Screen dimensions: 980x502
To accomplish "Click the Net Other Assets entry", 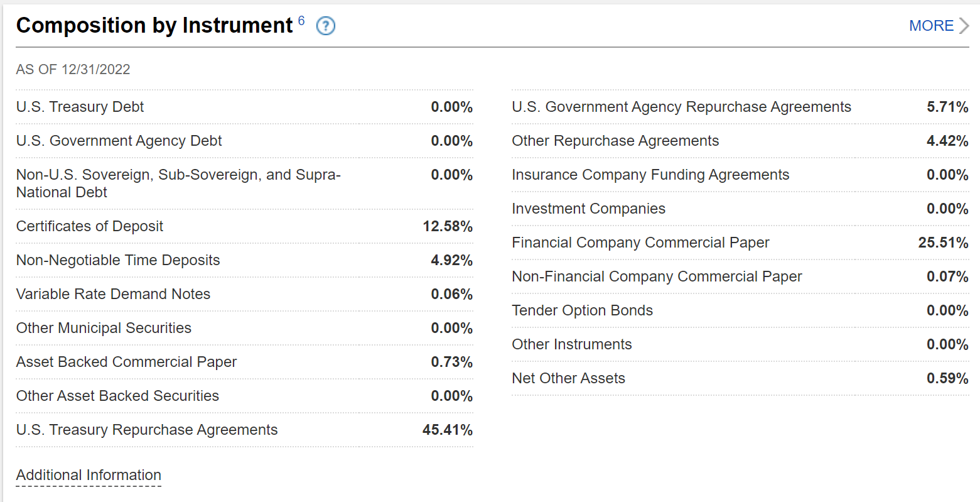I will pos(568,378).
